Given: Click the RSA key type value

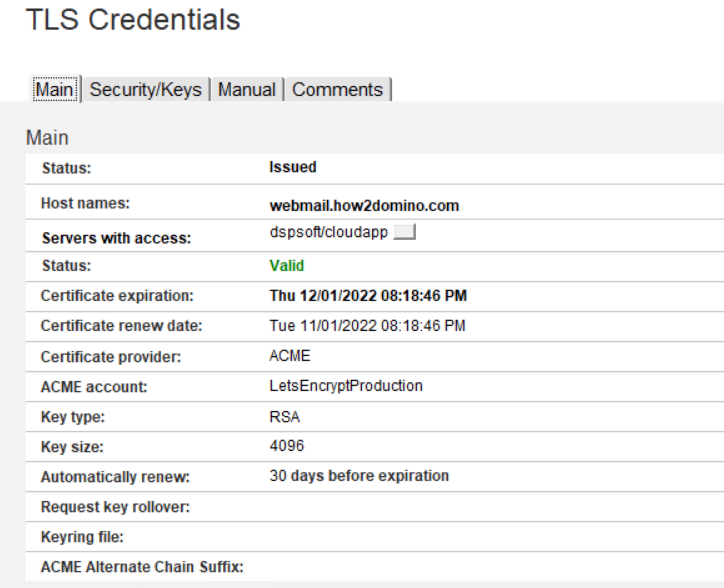Looking at the screenshot, I should 285,417.
